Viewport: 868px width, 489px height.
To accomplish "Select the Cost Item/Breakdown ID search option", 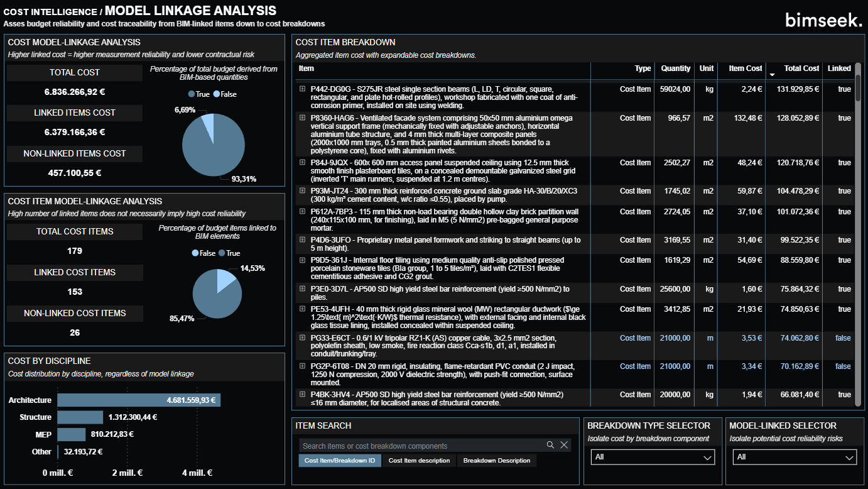I will click(339, 461).
